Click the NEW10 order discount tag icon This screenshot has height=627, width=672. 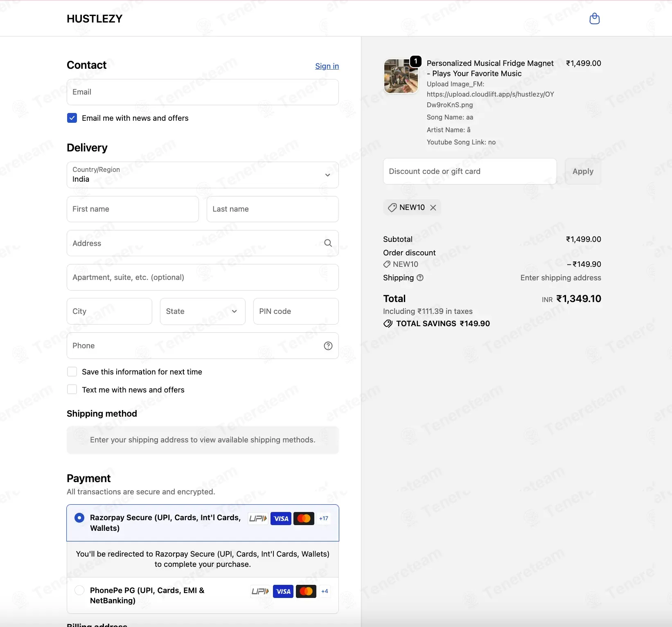point(387,264)
